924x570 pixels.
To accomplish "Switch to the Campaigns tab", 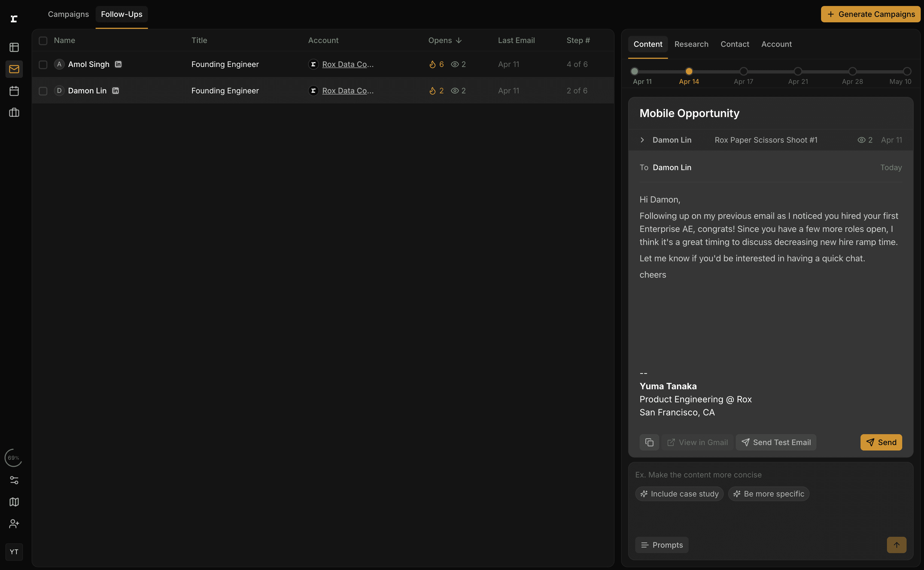I will (68, 14).
